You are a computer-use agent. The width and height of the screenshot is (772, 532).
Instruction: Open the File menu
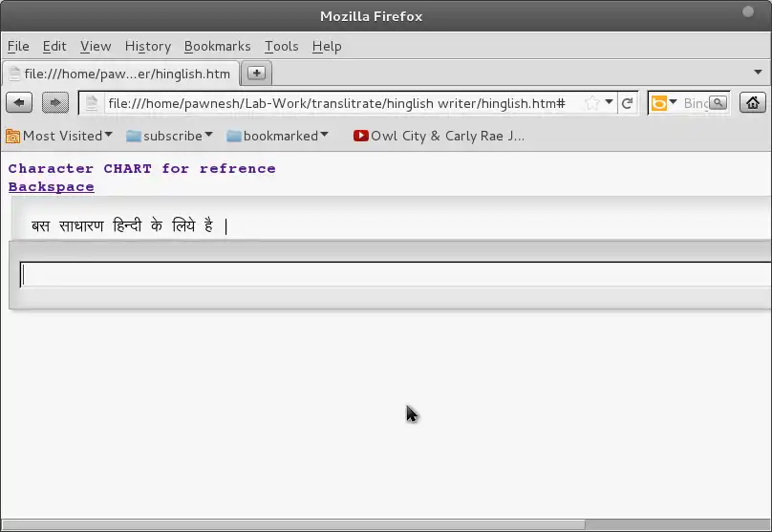pyautogui.click(x=18, y=46)
